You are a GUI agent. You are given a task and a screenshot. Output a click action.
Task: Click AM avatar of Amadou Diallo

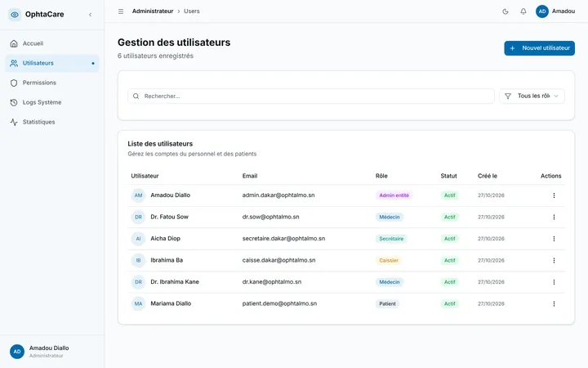tap(138, 195)
